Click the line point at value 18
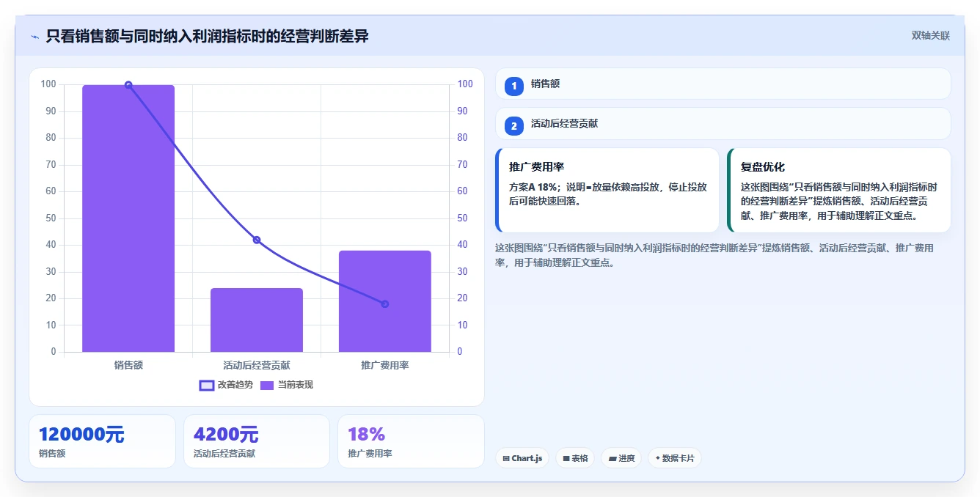Image resolution: width=980 pixels, height=497 pixels. point(385,304)
